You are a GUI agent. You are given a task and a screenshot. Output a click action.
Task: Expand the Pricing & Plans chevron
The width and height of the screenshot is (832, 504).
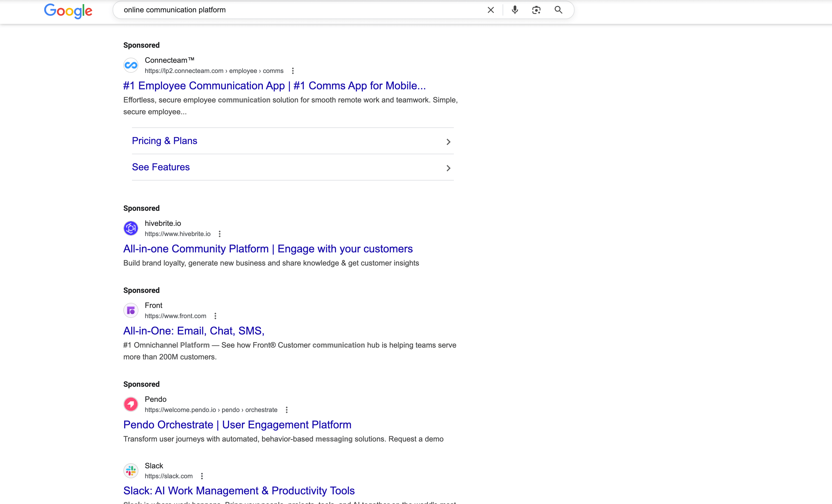pyautogui.click(x=448, y=142)
